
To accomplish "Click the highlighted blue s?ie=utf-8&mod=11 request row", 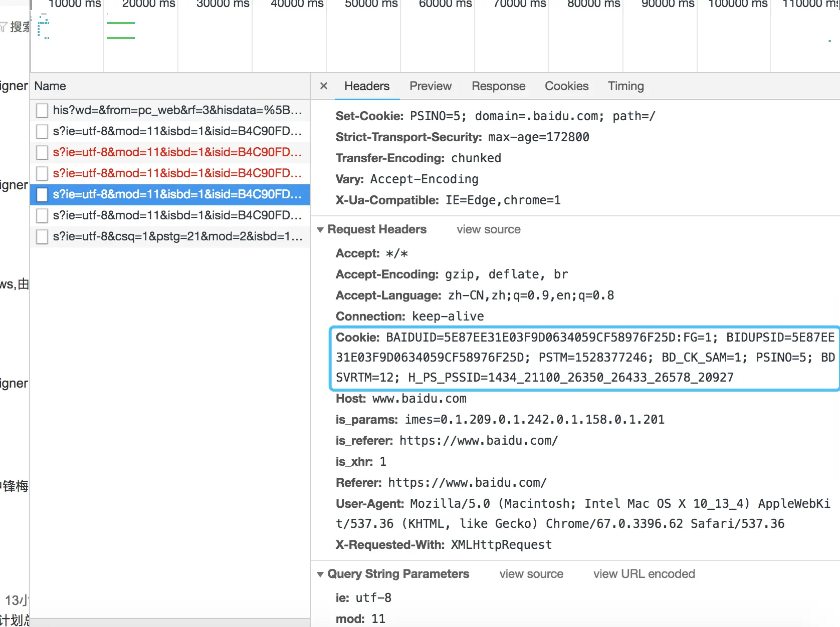I will click(x=170, y=194).
